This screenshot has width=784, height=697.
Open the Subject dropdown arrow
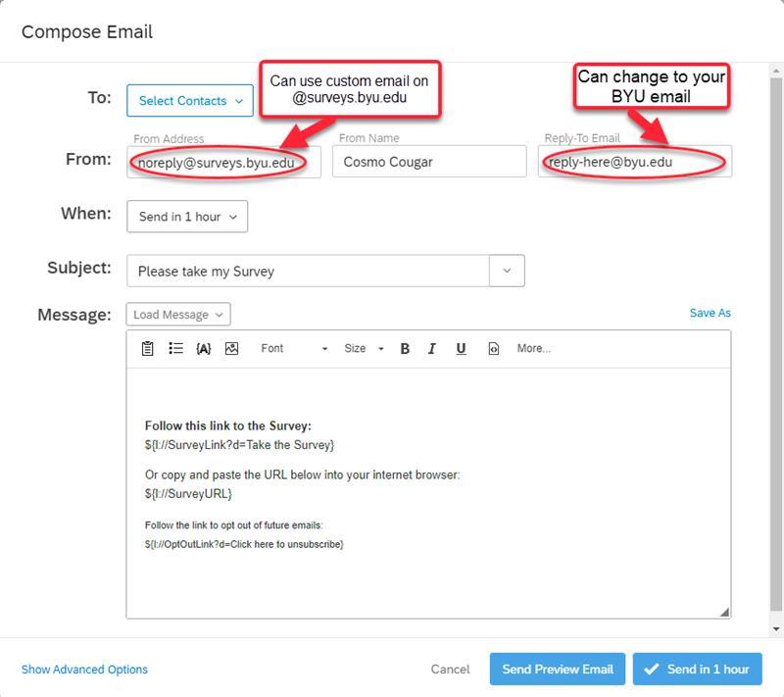507,271
